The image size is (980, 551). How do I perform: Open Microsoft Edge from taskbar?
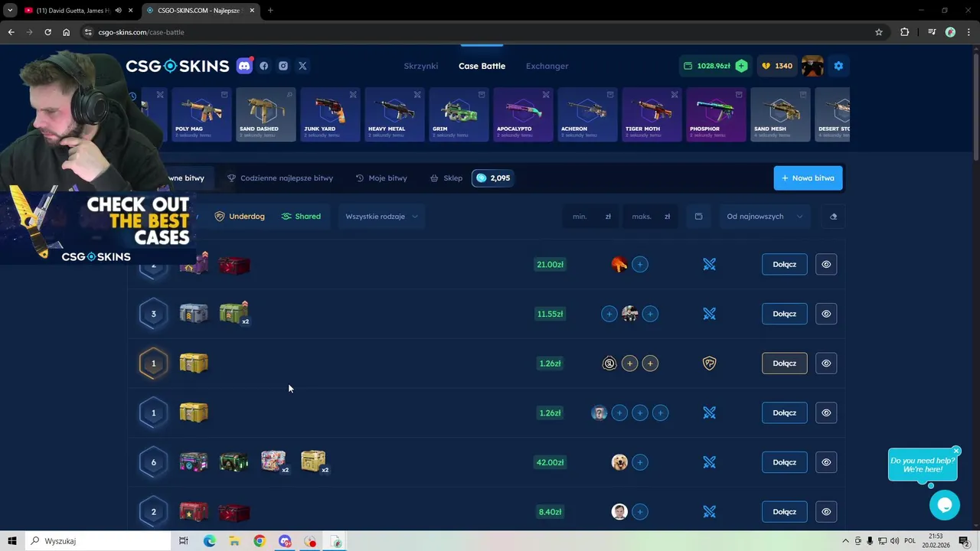coord(209,541)
